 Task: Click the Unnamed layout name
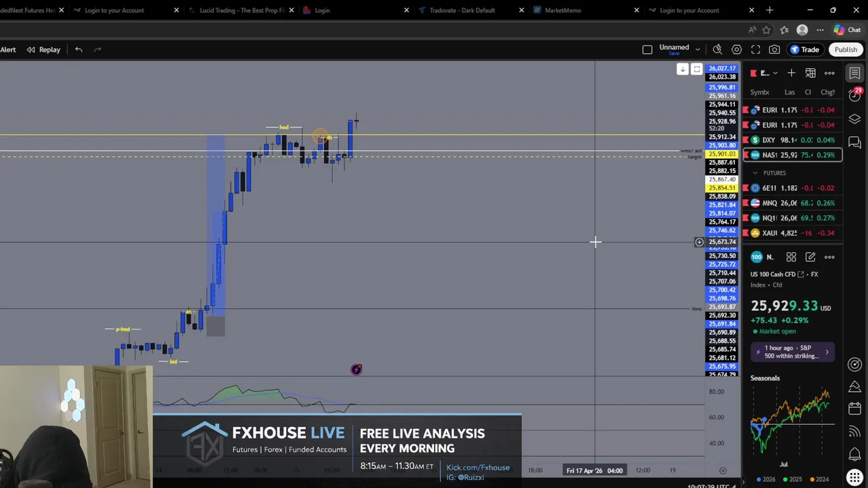click(674, 47)
